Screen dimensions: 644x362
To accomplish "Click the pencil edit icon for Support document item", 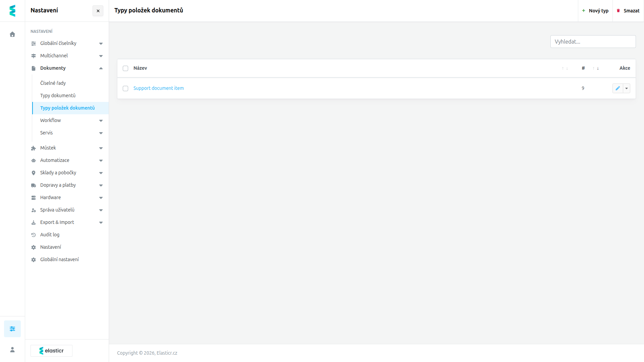I will click(x=618, y=88).
